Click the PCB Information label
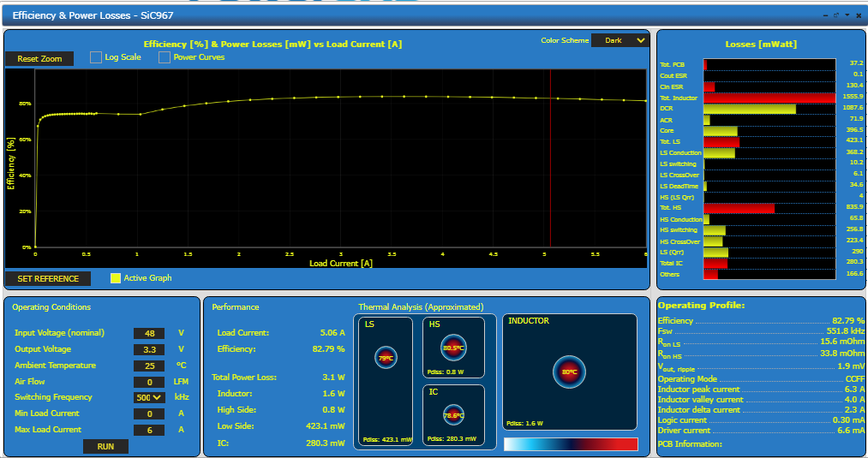Screen dimensions: 868x458 [x=690, y=444]
